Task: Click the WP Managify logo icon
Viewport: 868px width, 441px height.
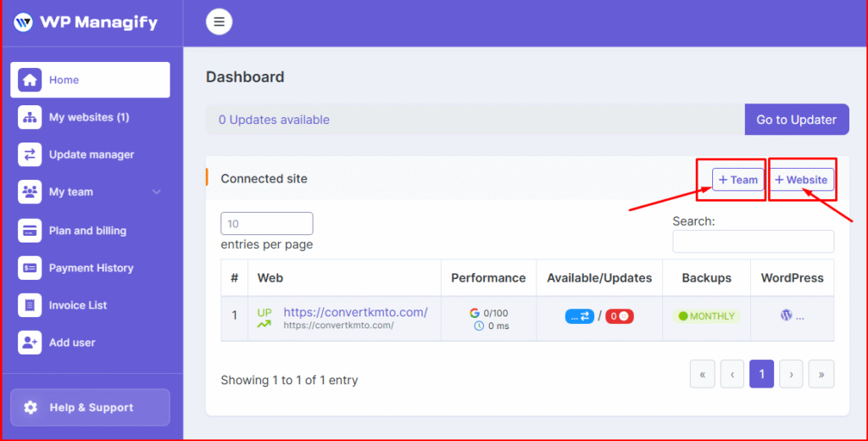Action: tap(23, 22)
